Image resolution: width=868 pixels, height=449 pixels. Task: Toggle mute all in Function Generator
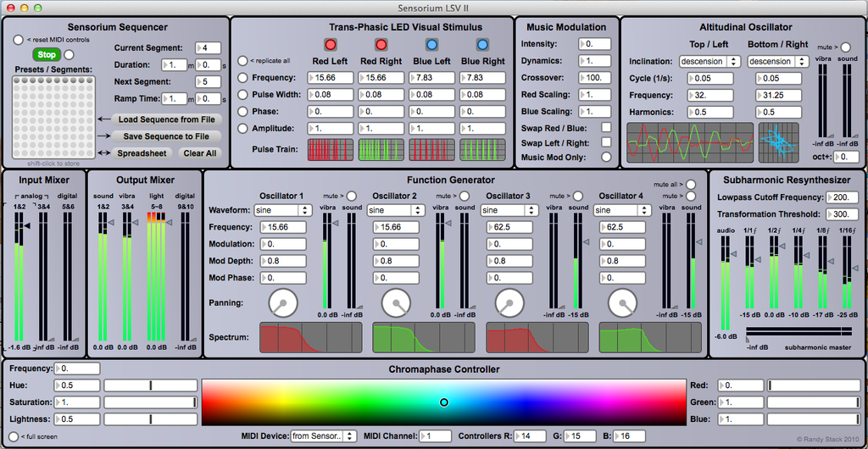[692, 185]
